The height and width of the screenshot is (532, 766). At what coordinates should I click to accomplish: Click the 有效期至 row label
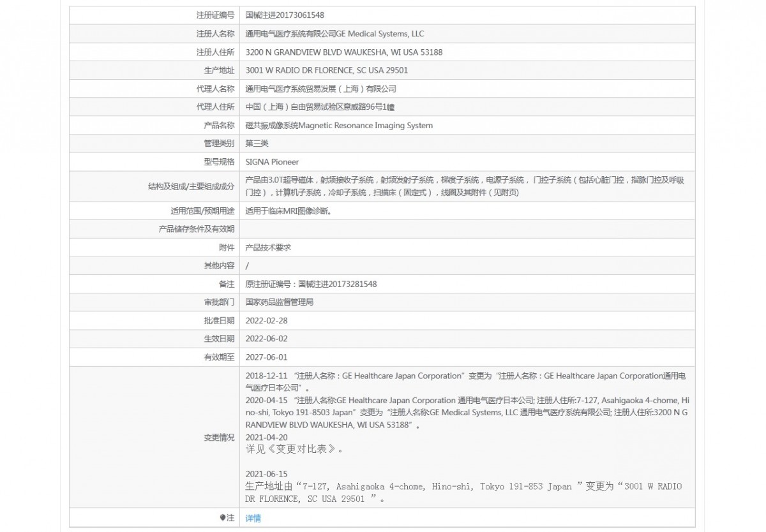click(219, 357)
